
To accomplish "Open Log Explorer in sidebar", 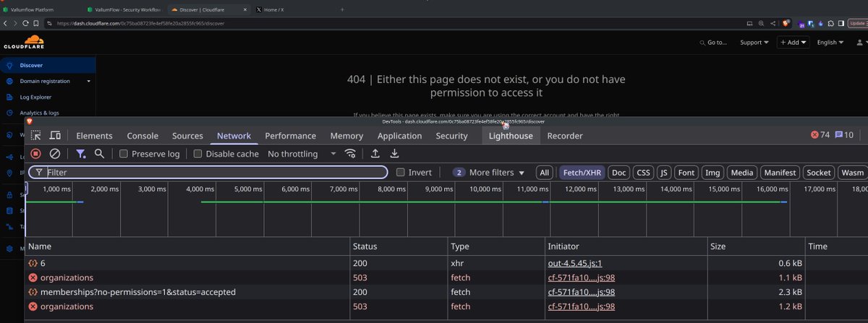I will click(35, 97).
